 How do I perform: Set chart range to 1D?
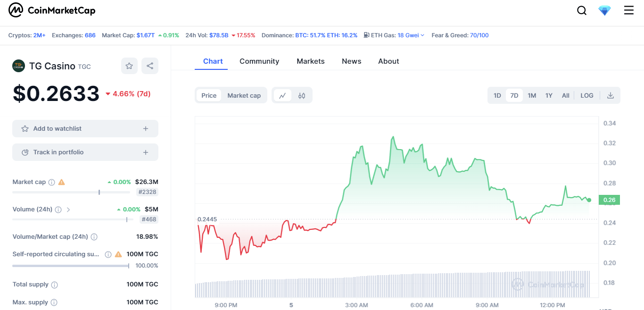497,95
